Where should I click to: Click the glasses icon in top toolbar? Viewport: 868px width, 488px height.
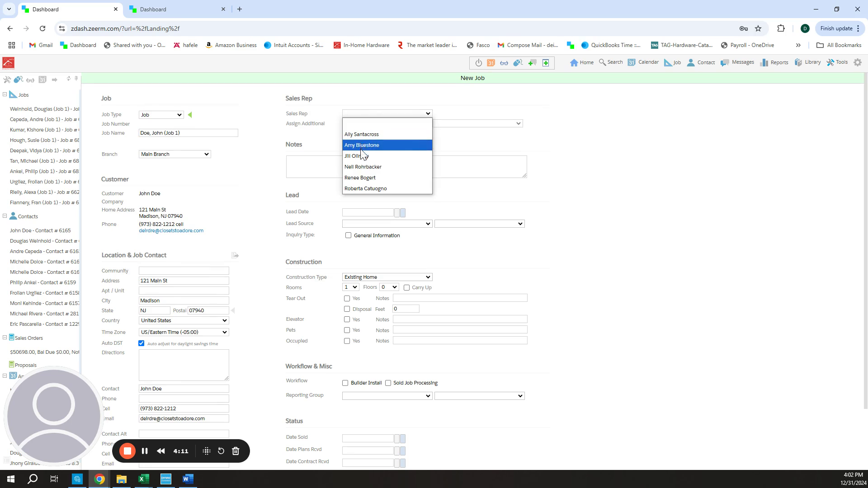[x=504, y=63]
